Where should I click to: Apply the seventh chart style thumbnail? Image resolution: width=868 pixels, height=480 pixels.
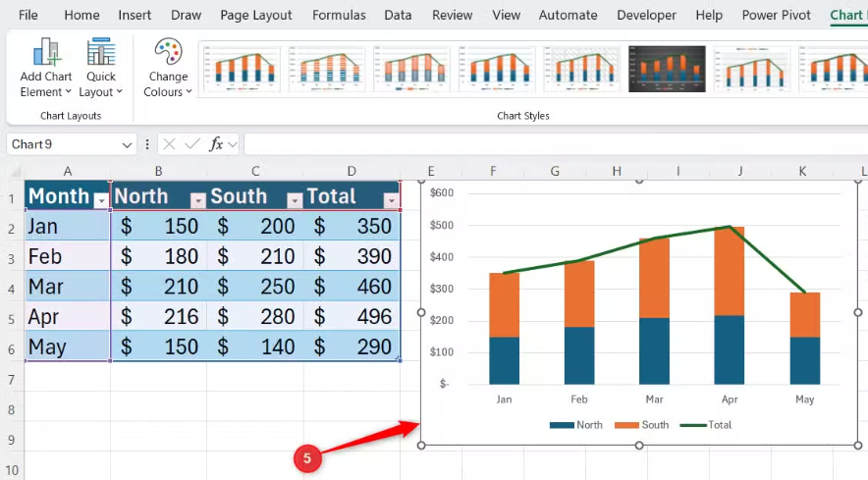[752, 70]
